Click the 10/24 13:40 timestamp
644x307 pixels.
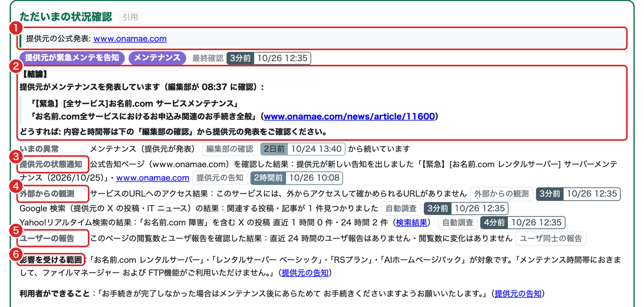pyautogui.click(x=316, y=149)
